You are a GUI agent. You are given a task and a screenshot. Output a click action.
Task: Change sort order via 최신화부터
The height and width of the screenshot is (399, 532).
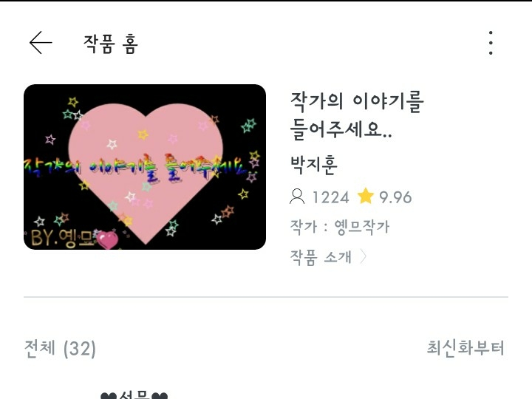pyautogui.click(x=465, y=348)
